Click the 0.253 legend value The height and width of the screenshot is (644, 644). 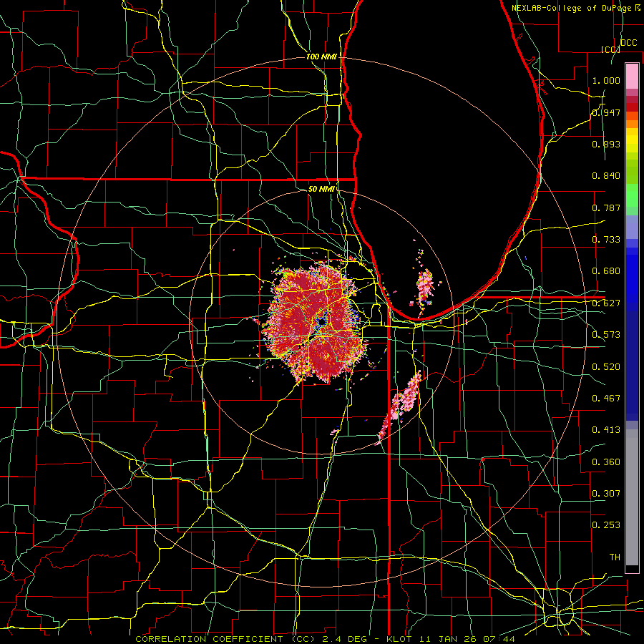coord(606,525)
